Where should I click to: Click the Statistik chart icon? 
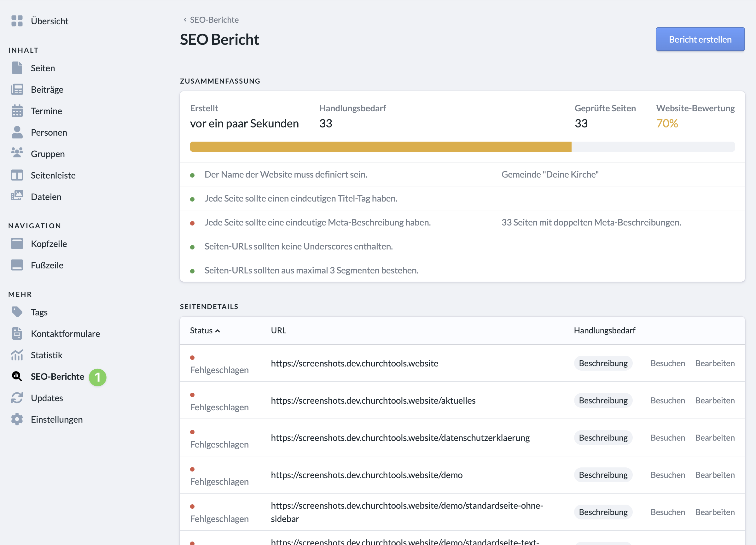pyautogui.click(x=17, y=355)
